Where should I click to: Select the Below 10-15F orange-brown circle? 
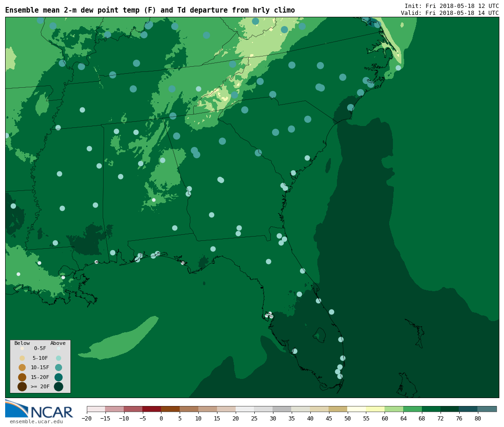point(22,368)
